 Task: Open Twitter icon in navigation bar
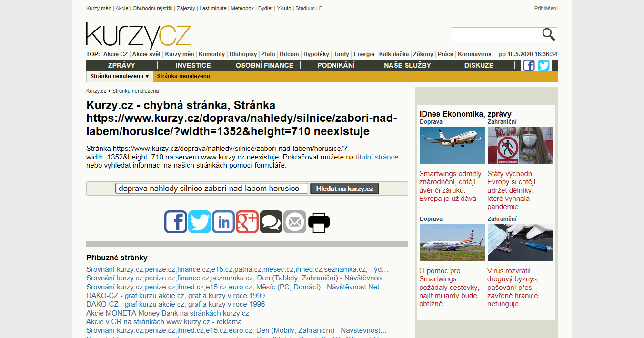click(543, 65)
